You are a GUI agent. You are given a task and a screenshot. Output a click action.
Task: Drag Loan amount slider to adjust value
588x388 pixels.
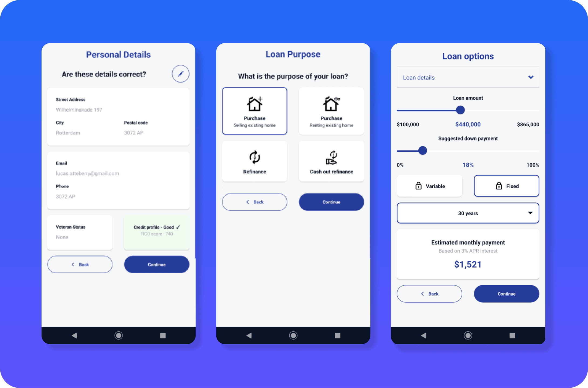pyautogui.click(x=460, y=110)
